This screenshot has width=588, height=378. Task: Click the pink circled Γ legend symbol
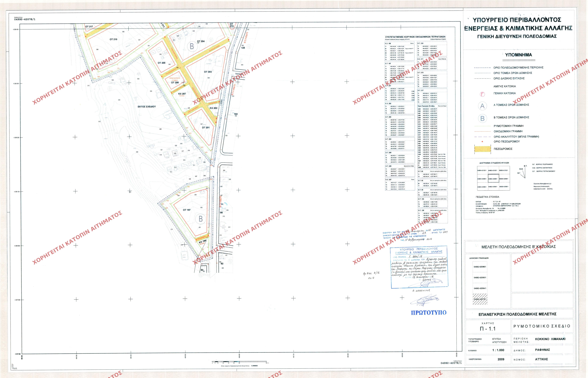[483, 94]
